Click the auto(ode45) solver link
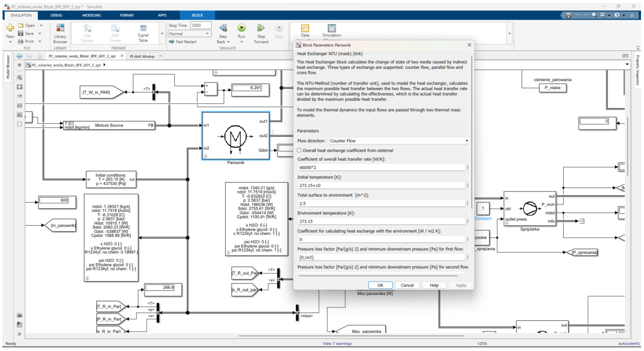This screenshot has width=644, height=351. coord(629,344)
